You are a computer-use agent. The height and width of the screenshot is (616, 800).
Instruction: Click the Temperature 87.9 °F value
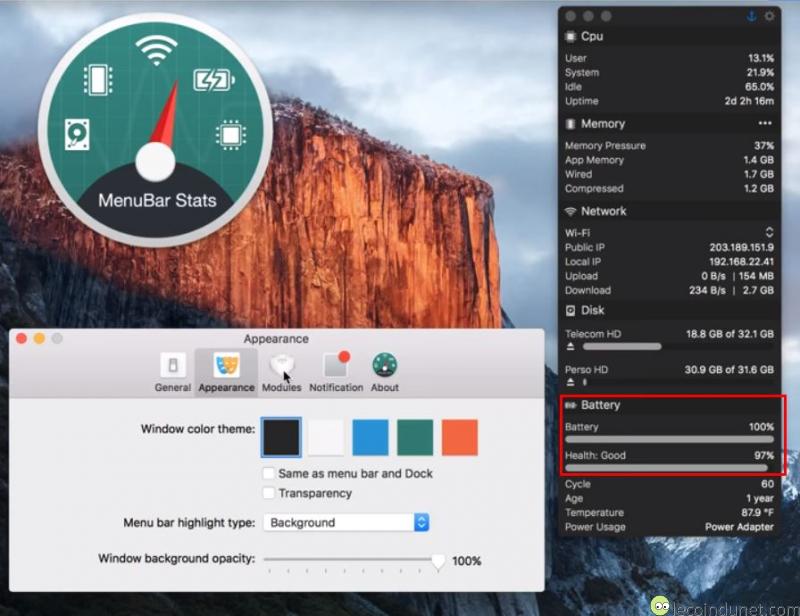click(x=758, y=512)
